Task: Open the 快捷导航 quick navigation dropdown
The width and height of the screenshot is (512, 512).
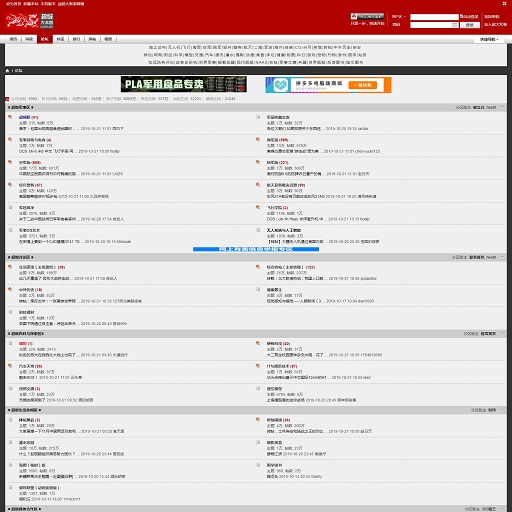Action: tap(489, 39)
